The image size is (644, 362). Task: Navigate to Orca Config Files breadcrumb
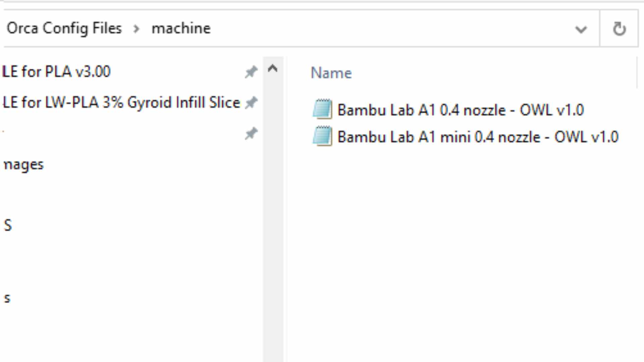click(x=64, y=28)
